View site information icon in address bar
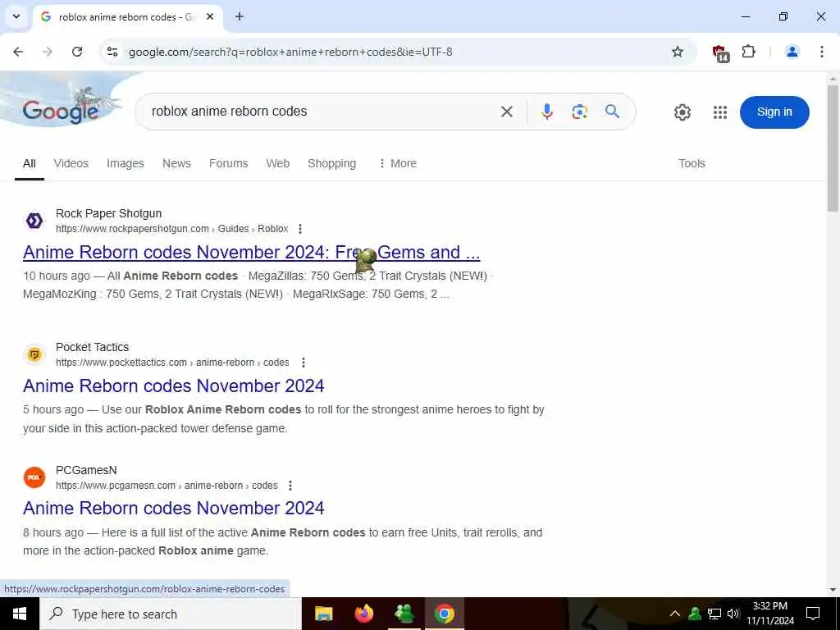Viewport: 840px width, 630px height. pyautogui.click(x=112, y=52)
